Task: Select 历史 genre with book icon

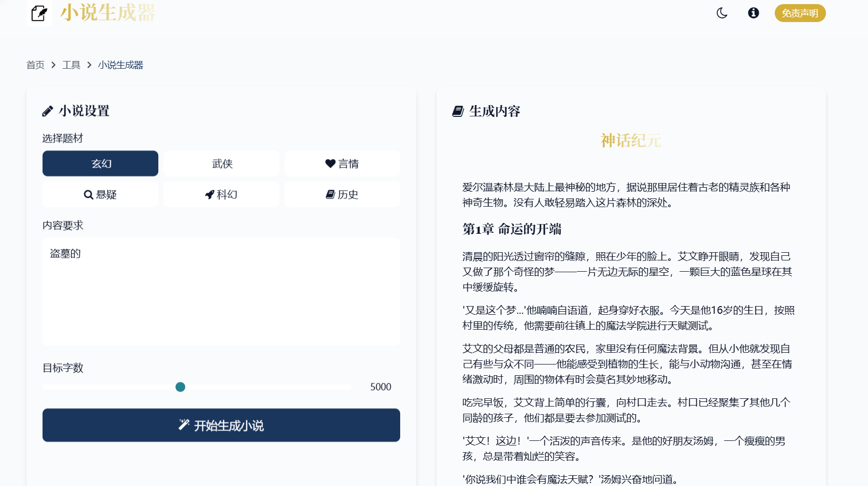Action: coord(342,195)
